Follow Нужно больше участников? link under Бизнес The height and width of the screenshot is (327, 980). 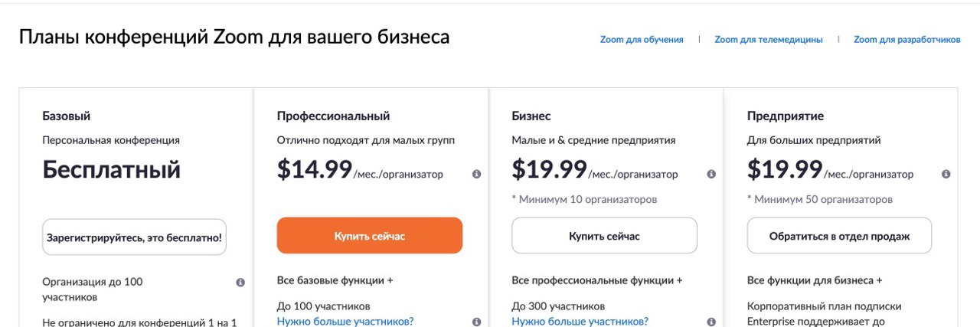(580, 322)
